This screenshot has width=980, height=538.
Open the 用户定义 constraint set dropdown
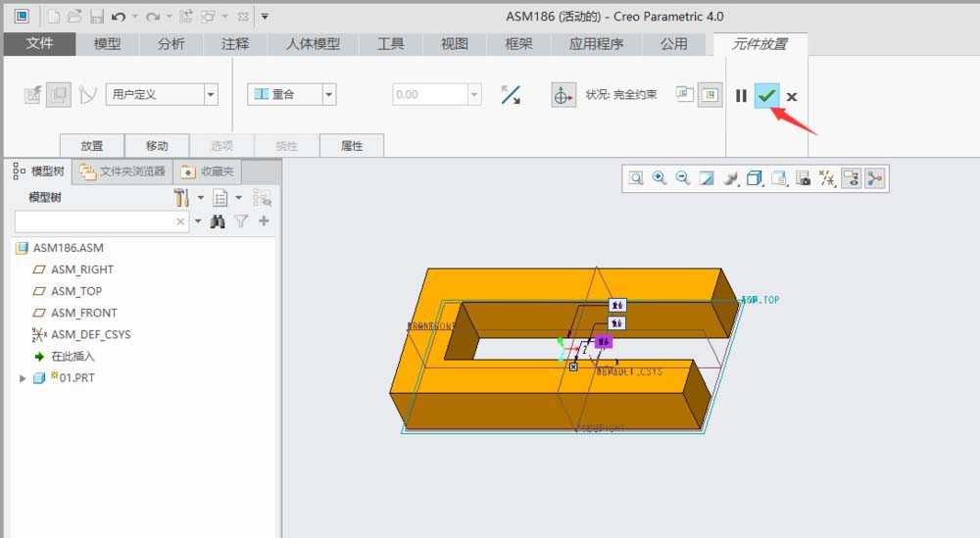tap(212, 95)
